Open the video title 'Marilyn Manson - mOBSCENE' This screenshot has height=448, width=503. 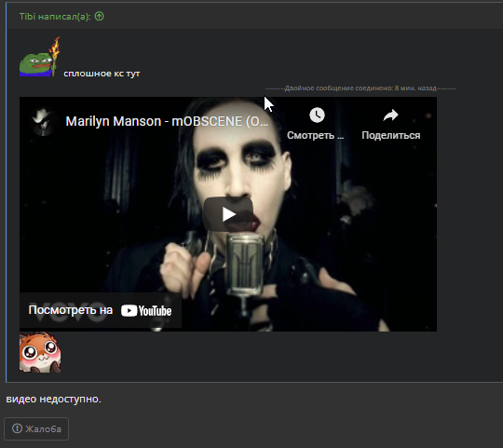[167, 121]
